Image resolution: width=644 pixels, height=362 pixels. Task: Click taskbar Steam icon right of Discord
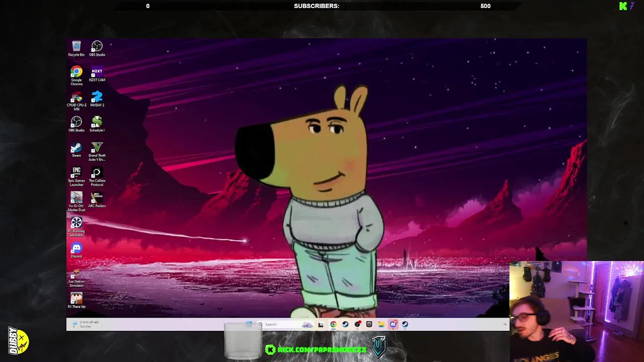coord(406,324)
